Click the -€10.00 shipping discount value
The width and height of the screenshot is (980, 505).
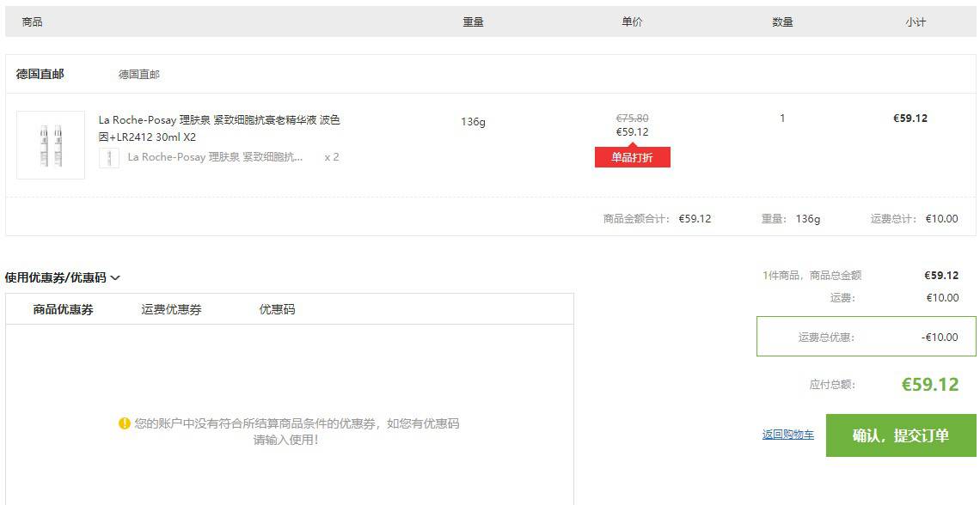coord(940,337)
